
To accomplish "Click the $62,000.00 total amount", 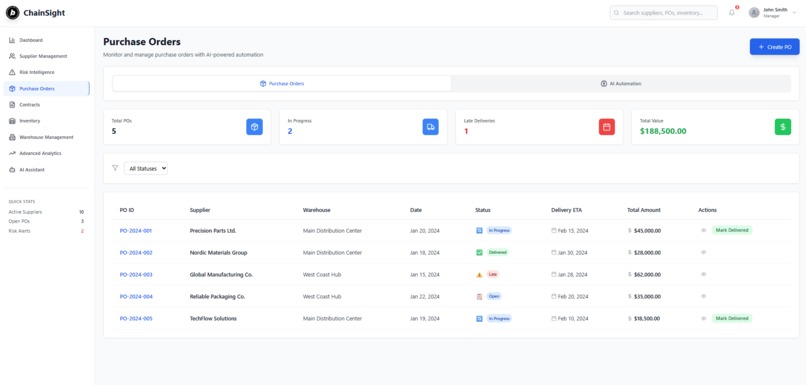I will (648, 274).
